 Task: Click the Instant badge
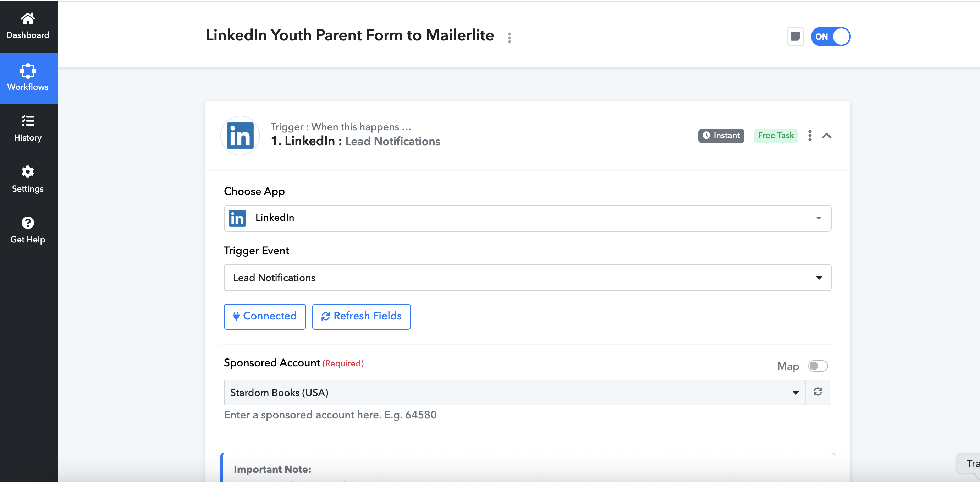click(721, 136)
